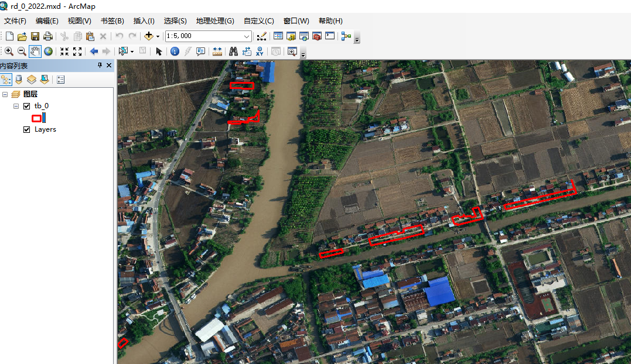Uncheck the Layers basemap checkbox
The width and height of the screenshot is (631, 364).
click(26, 129)
